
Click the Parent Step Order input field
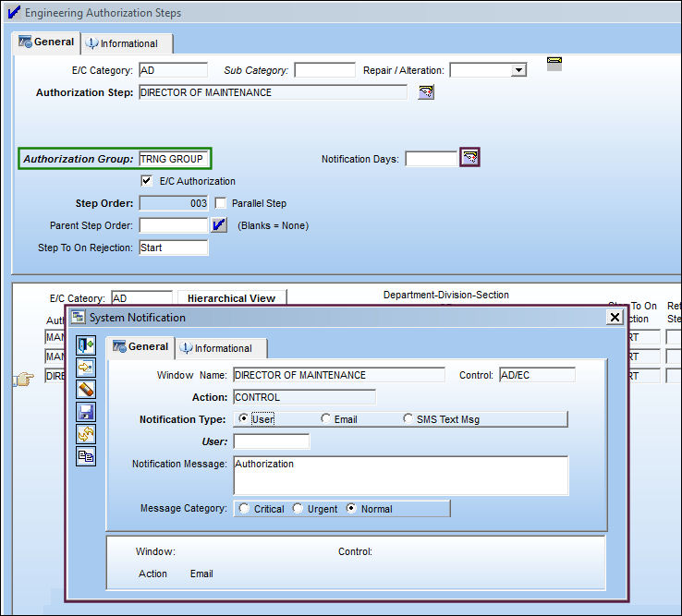click(174, 225)
